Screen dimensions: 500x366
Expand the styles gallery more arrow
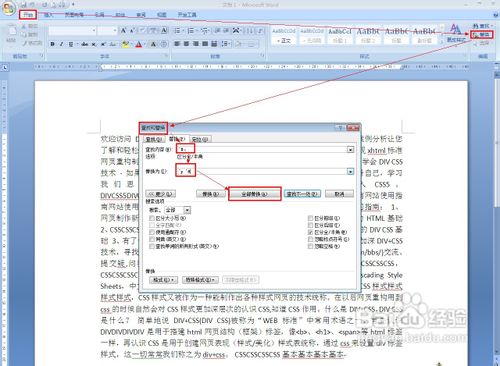pos(442,41)
